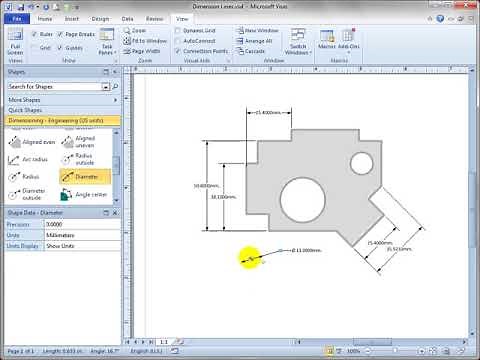Click Page Width in Zoom group
This screenshot has height=360, width=480.
142,51
